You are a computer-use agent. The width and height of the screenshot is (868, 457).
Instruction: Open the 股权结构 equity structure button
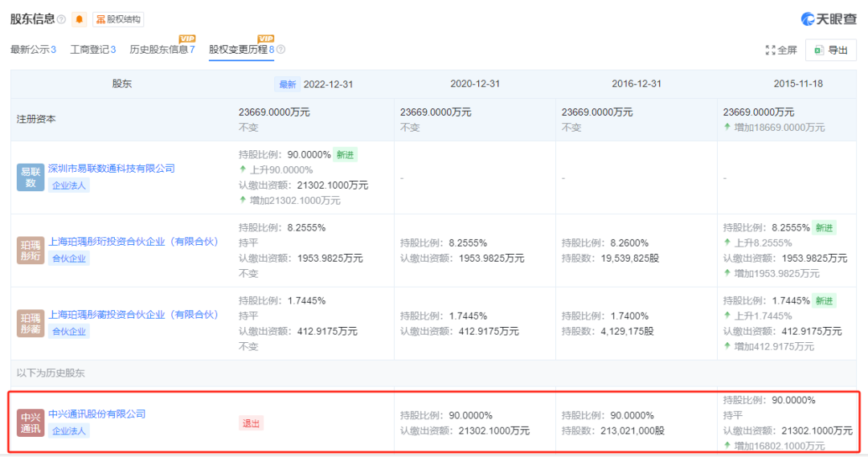click(x=118, y=19)
